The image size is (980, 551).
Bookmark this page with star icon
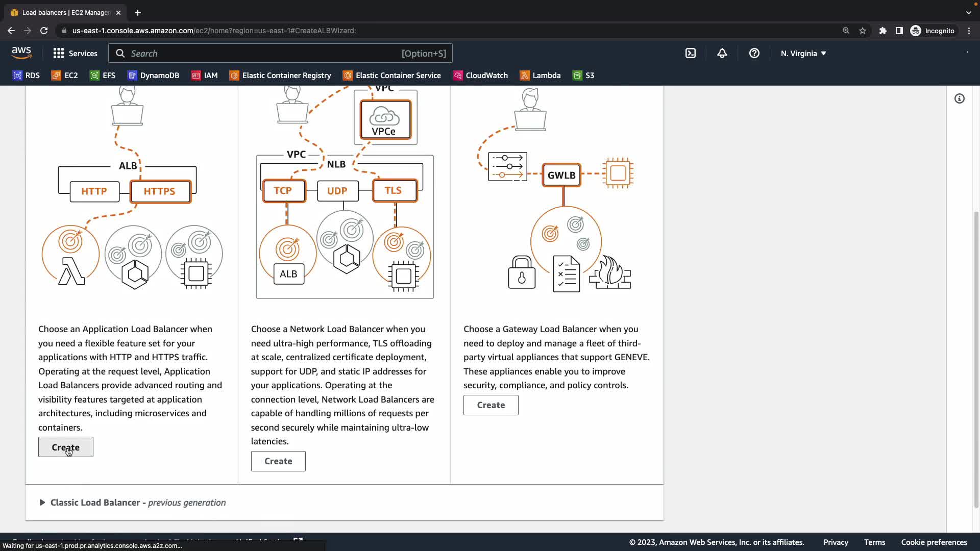[862, 31]
